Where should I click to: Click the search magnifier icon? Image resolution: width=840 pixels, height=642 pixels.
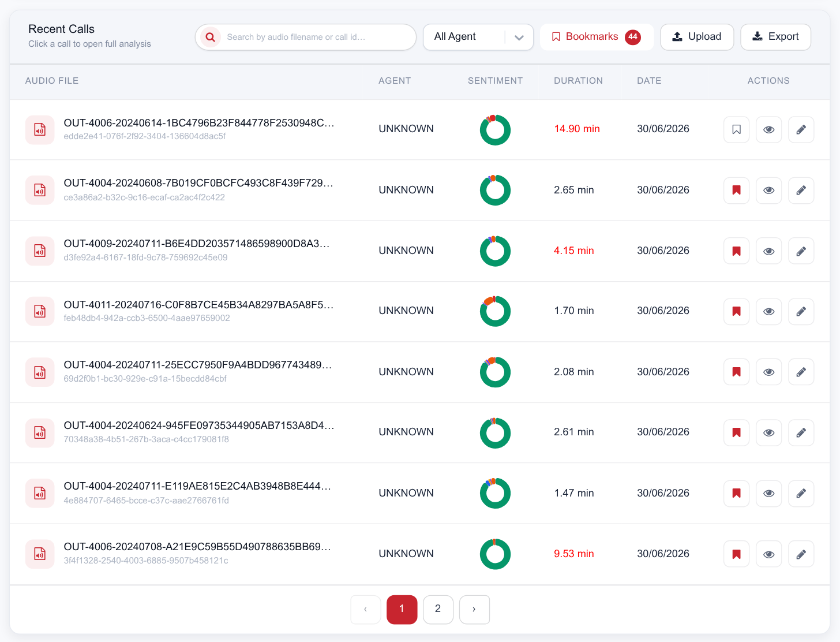tap(211, 37)
